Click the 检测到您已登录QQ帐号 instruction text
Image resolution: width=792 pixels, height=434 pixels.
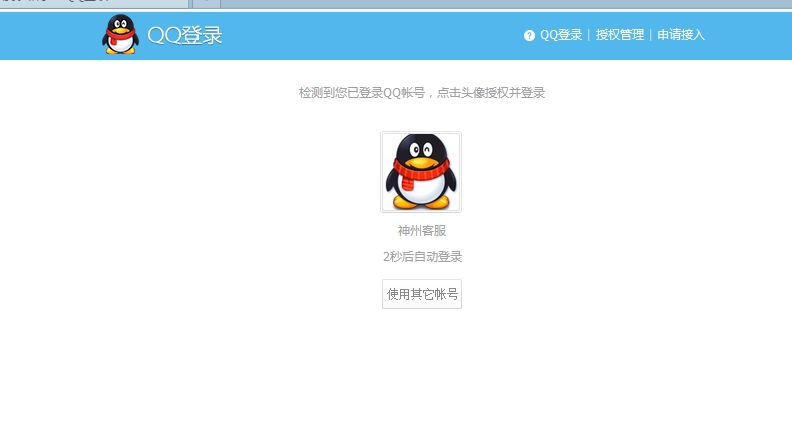422,93
